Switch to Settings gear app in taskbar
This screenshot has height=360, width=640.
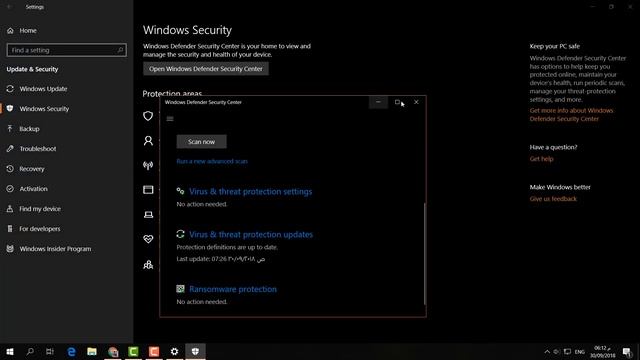(x=174, y=351)
